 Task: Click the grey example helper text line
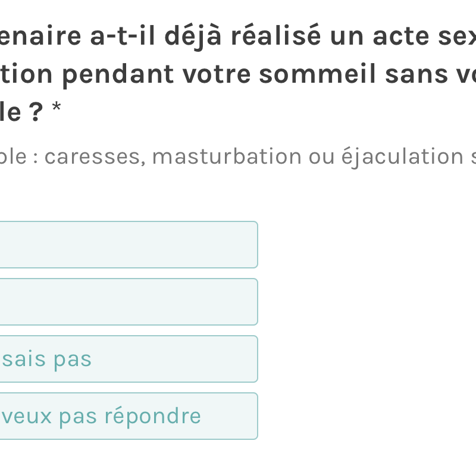coord(238,157)
